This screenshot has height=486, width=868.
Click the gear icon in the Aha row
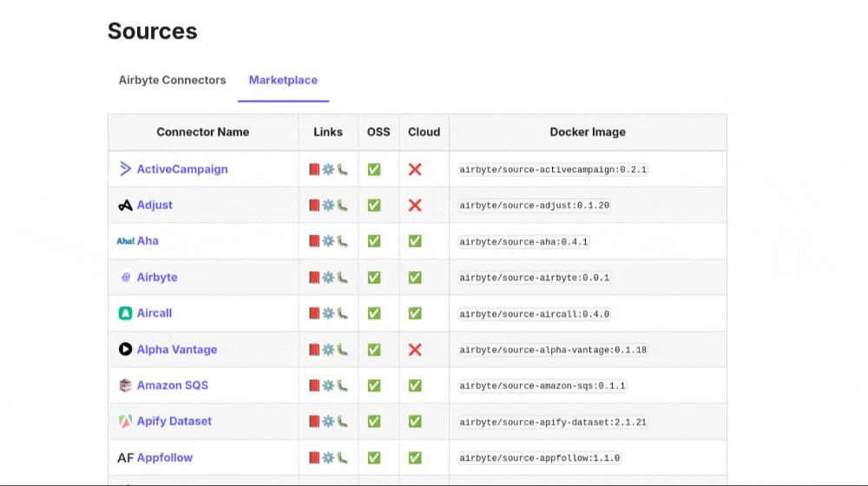click(x=328, y=241)
